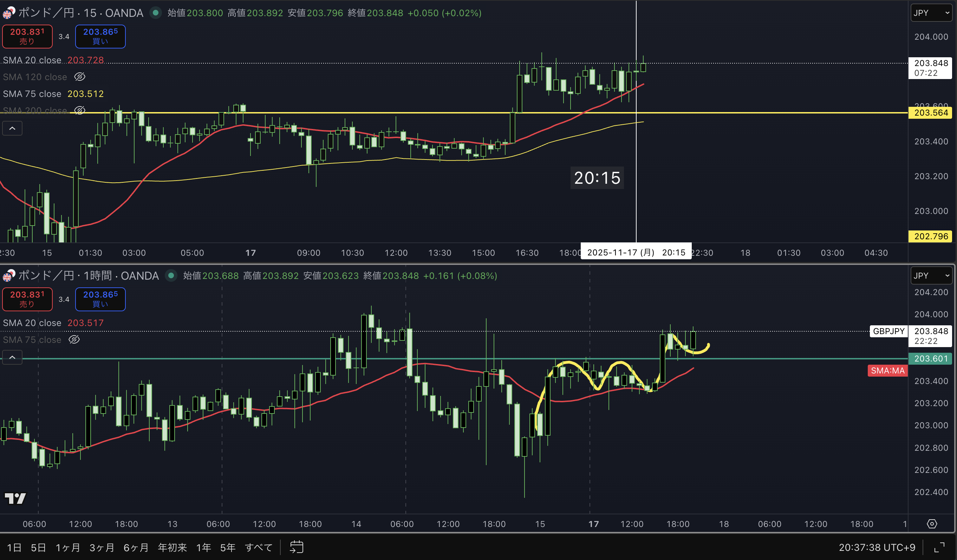Open chart settings gear icon on time axis
The image size is (957, 560).
[932, 524]
